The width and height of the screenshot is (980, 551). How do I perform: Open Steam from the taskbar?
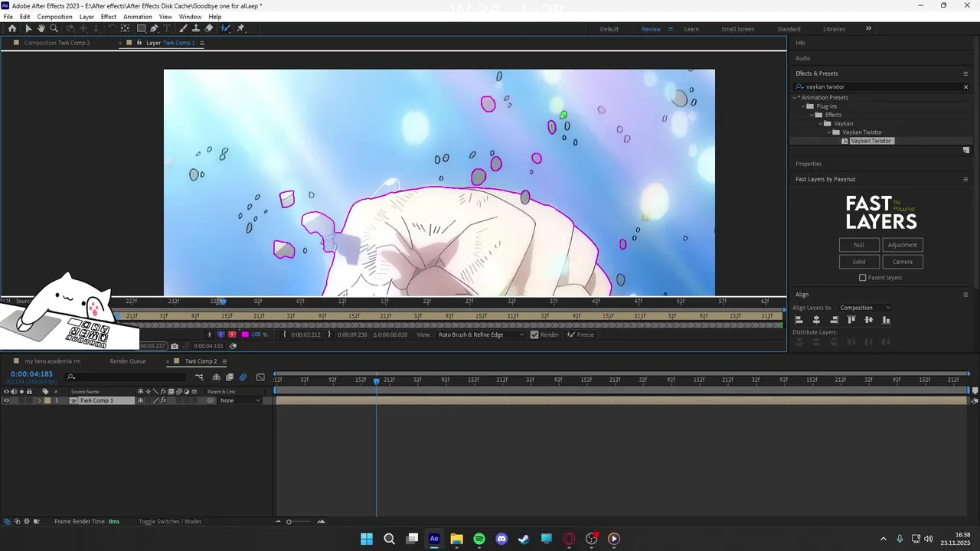[x=524, y=539]
